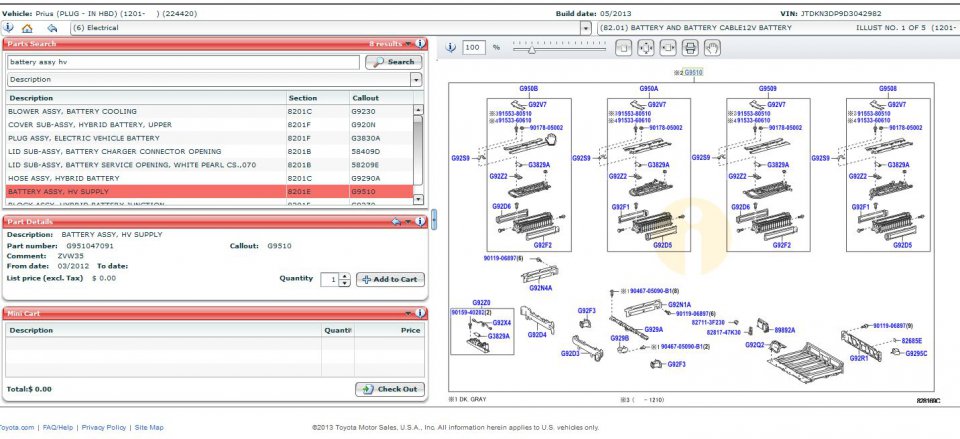
Task: Select the COVER SUB-ASSY, HYBRID BATTERY, UPPER row
Action: [x=209, y=125]
